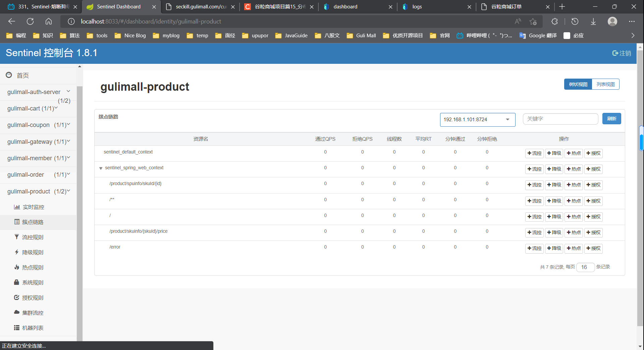Collapse gulimall-product app entry
Viewport: 644px width, 350px height.
pos(38,191)
